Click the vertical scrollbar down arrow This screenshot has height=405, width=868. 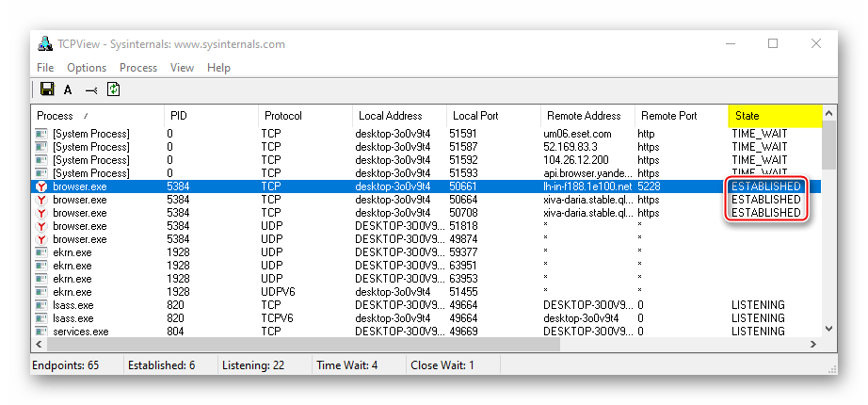click(829, 329)
